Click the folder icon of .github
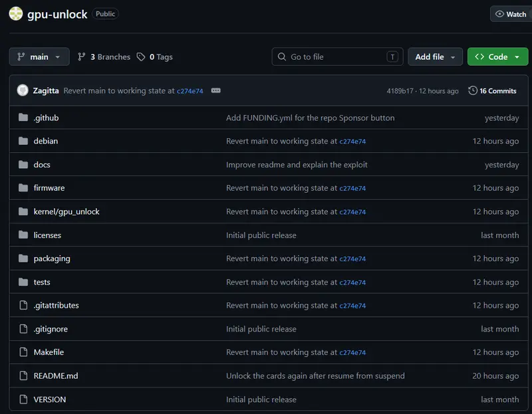532x414 pixels. [x=23, y=118]
